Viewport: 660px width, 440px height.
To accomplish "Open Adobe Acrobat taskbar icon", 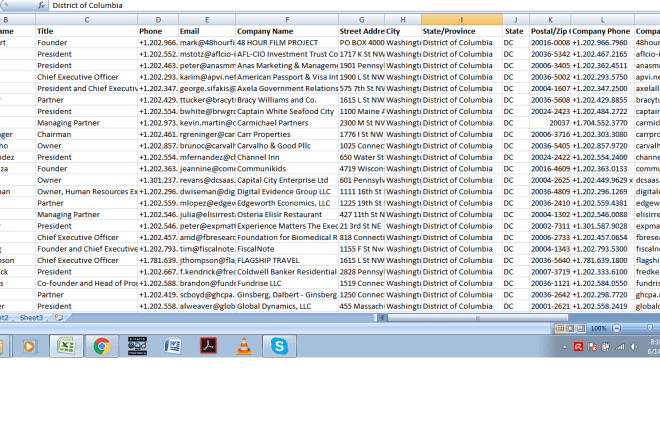I will (x=208, y=346).
